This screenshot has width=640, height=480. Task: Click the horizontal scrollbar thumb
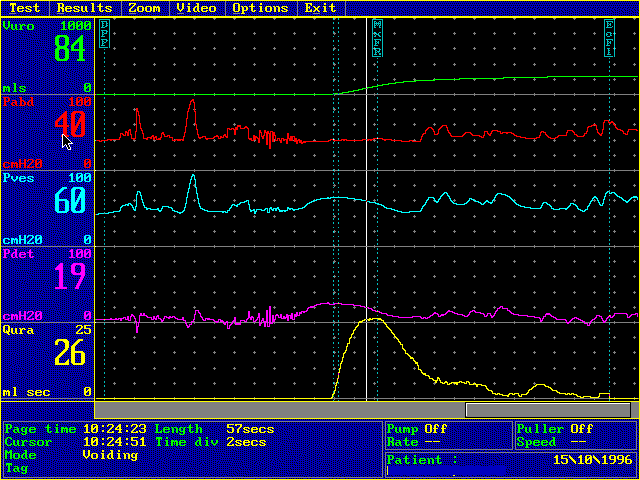[x=547, y=410]
